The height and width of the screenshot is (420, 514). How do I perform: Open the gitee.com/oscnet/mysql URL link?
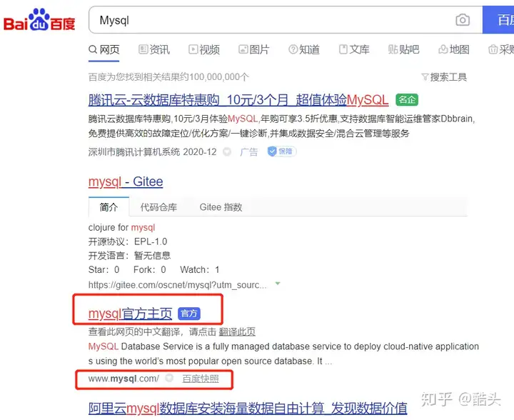(177, 285)
